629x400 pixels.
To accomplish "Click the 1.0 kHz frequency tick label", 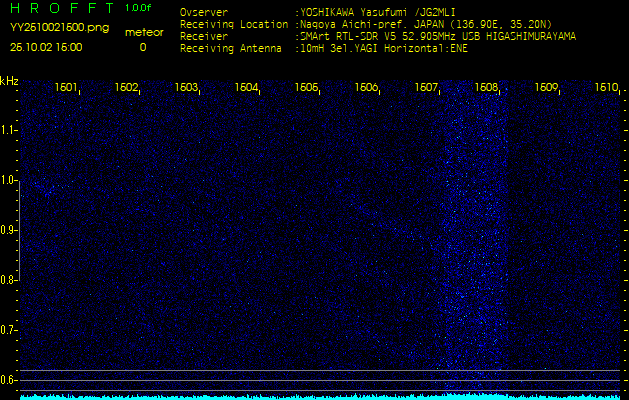I will point(8,181).
